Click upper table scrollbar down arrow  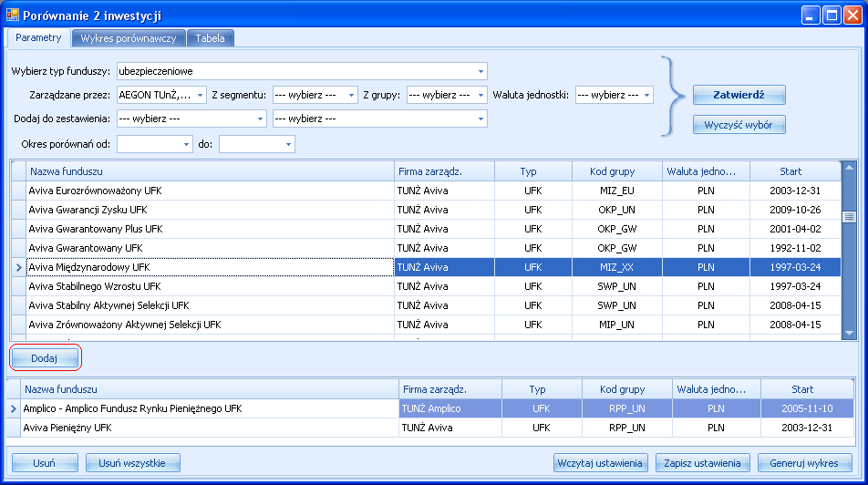click(849, 334)
